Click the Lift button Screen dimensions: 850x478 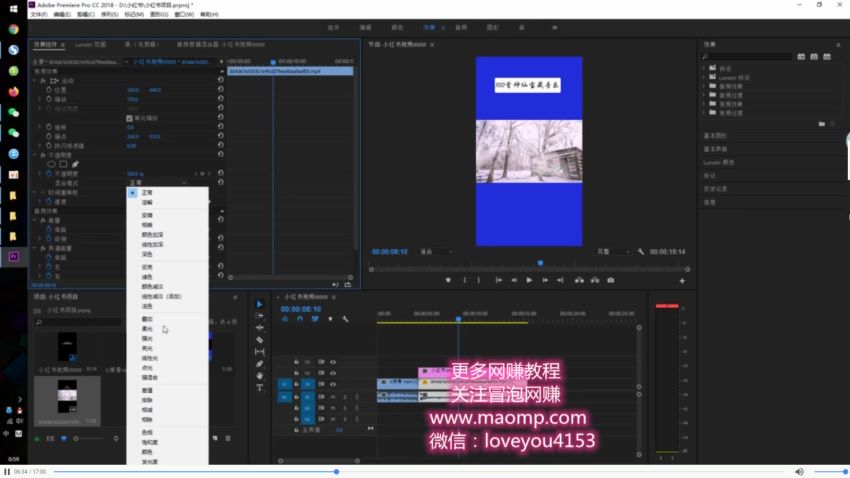tap(579, 280)
